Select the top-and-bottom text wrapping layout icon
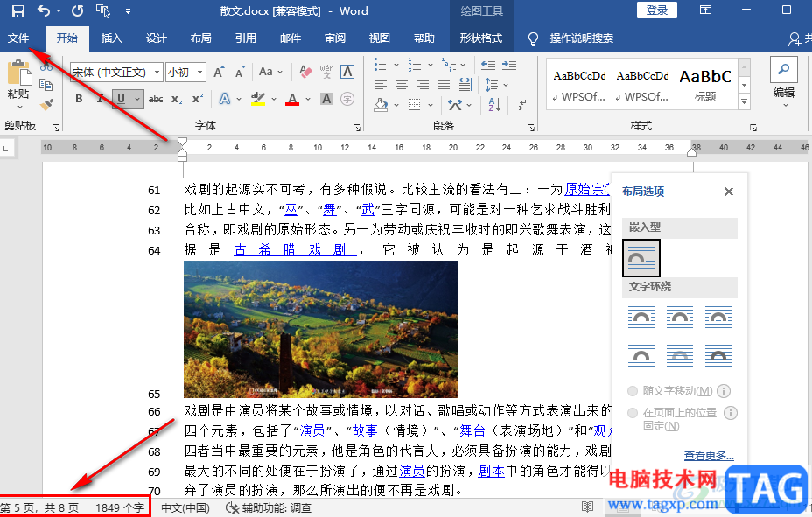Viewport: 812px width, 517px height. click(641, 355)
